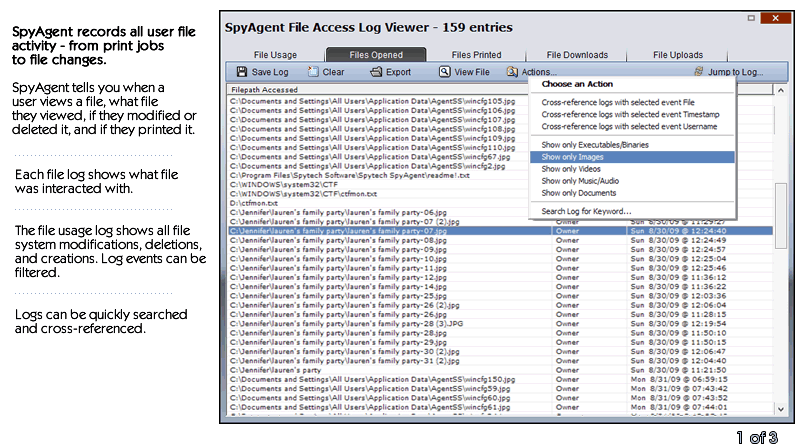The image size is (800, 445).
Task: Click the Filepath Accessed column header
Action: click(x=378, y=90)
